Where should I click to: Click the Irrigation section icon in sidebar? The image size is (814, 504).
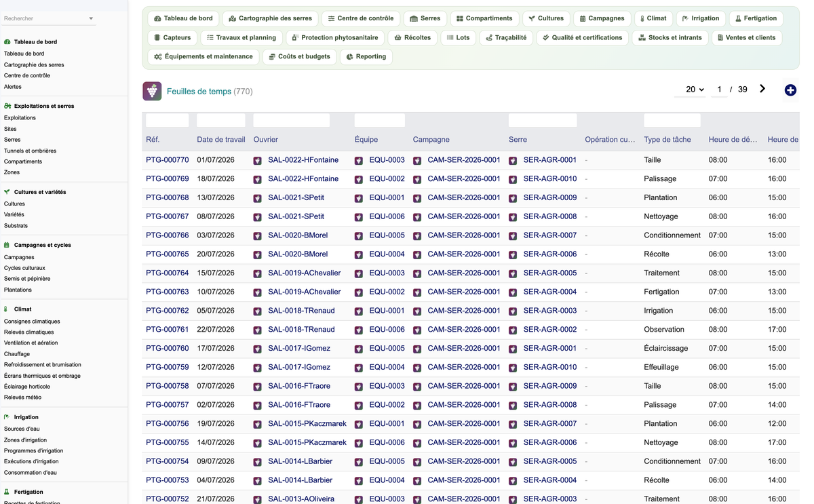(7, 417)
